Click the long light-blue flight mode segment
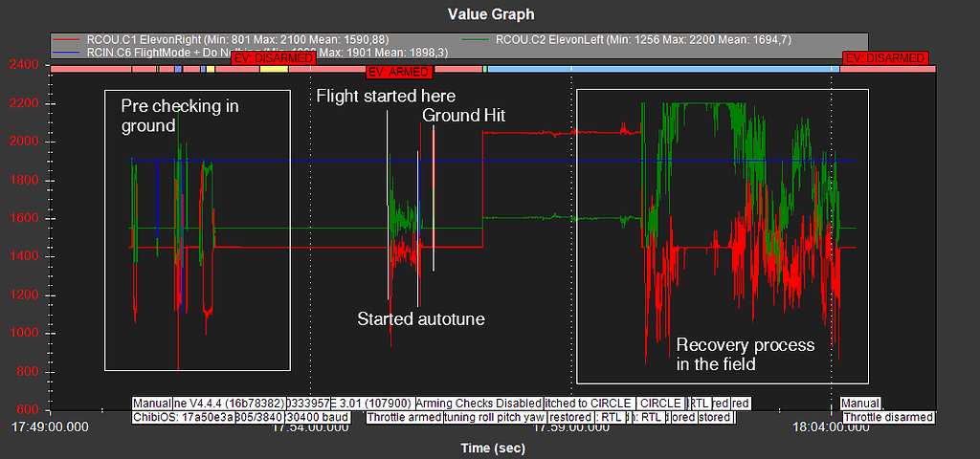 [x=660, y=69]
